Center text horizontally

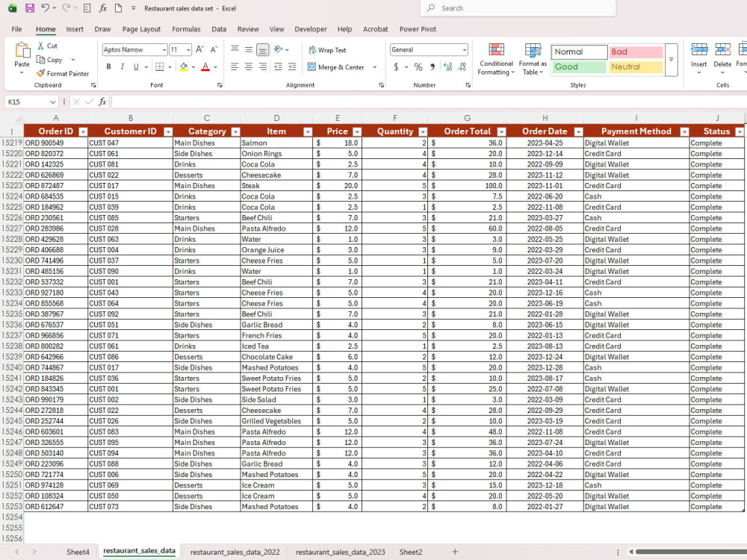click(249, 66)
